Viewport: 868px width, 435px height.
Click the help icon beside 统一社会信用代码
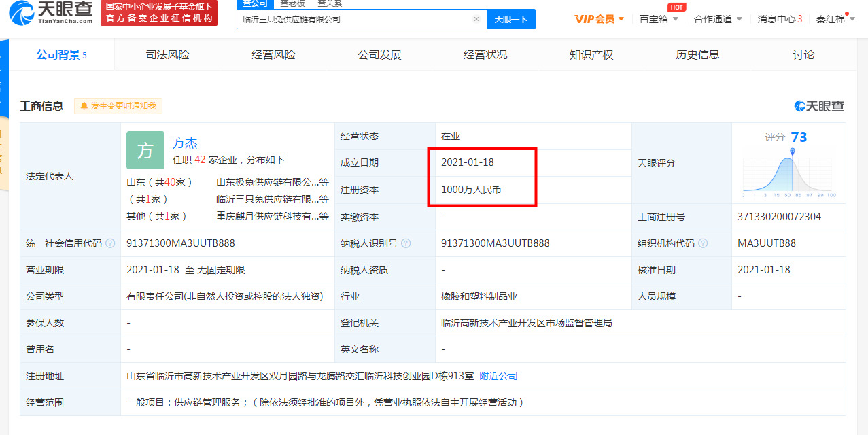(x=110, y=243)
